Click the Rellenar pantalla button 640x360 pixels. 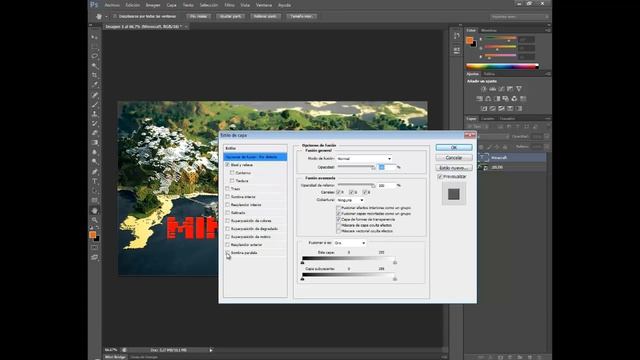click(265, 16)
